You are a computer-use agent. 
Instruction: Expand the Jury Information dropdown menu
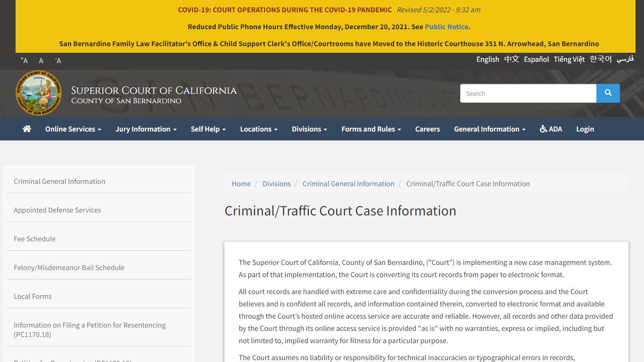tap(146, 129)
